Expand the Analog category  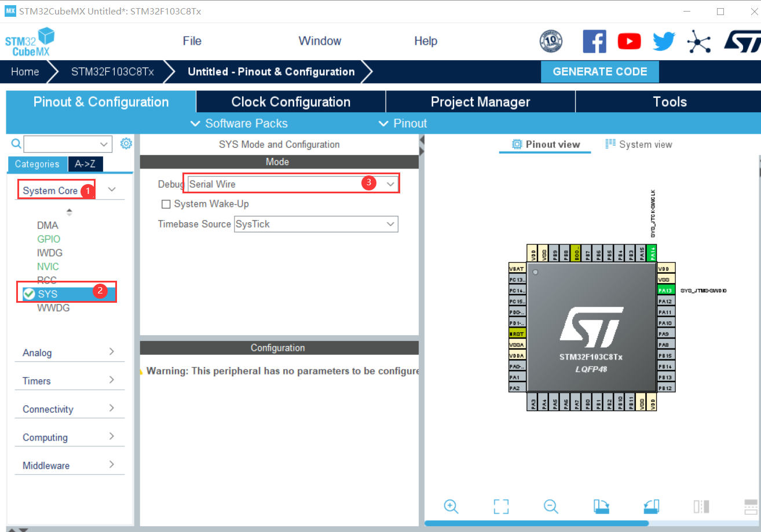click(69, 353)
